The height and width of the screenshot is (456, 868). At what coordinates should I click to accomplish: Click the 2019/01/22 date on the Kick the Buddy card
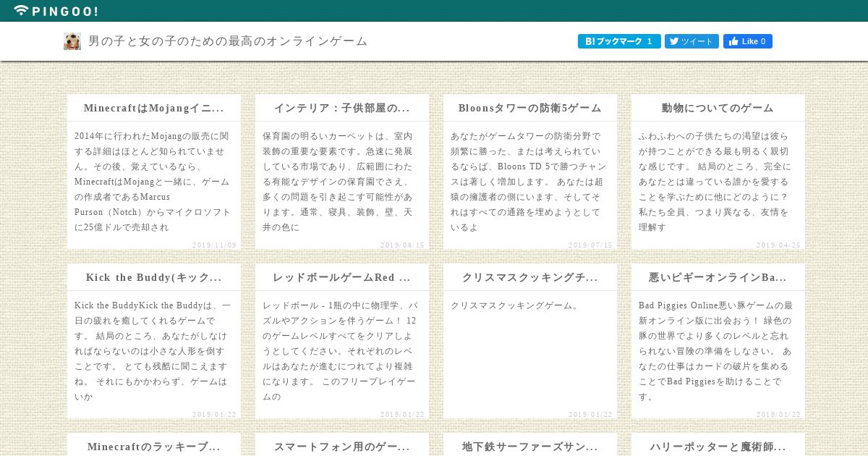coord(214,415)
